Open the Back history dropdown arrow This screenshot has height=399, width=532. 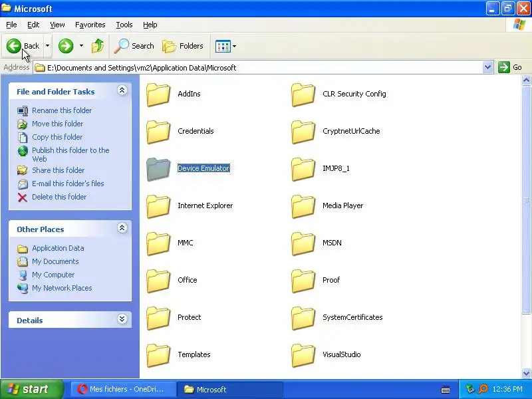click(x=47, y=46)
